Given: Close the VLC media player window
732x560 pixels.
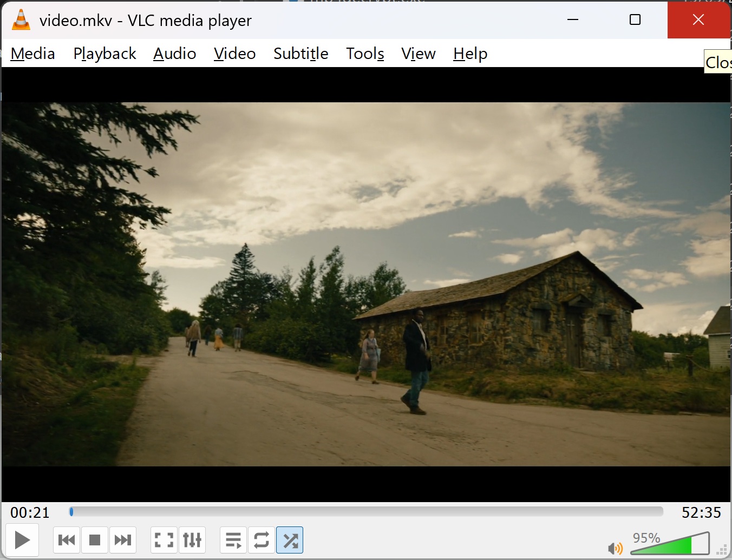Looking at the screenshot, I should pyautogui.click(x=698, y=20).
